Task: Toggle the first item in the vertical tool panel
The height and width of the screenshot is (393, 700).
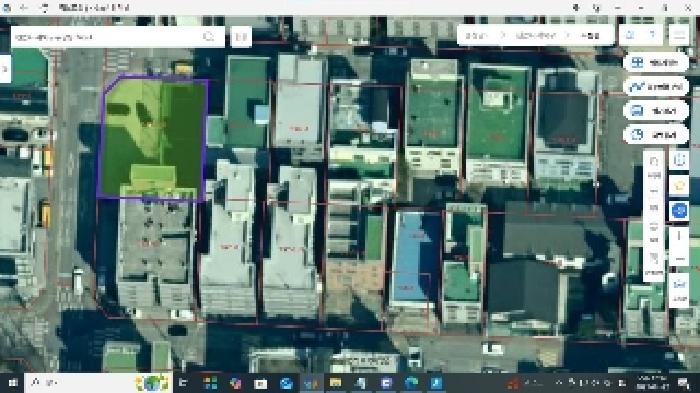Action: pos(654,166)
